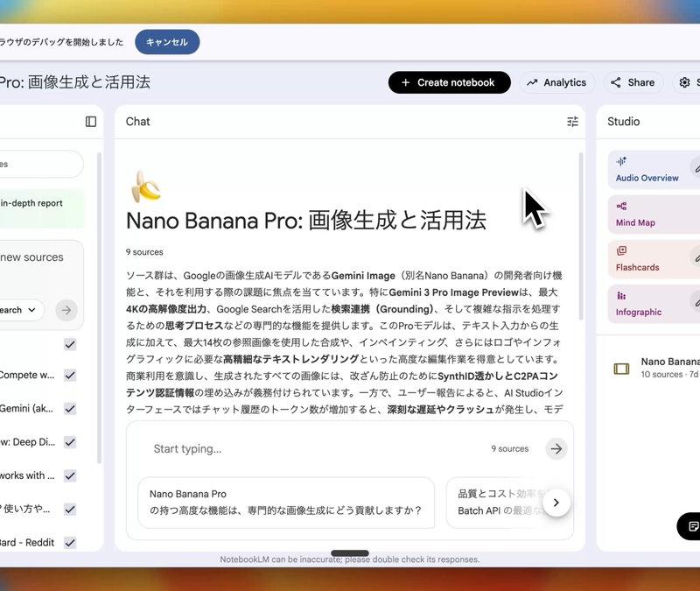
Task: Collapse the sources panel icon
Action: [x=91, y=122]
